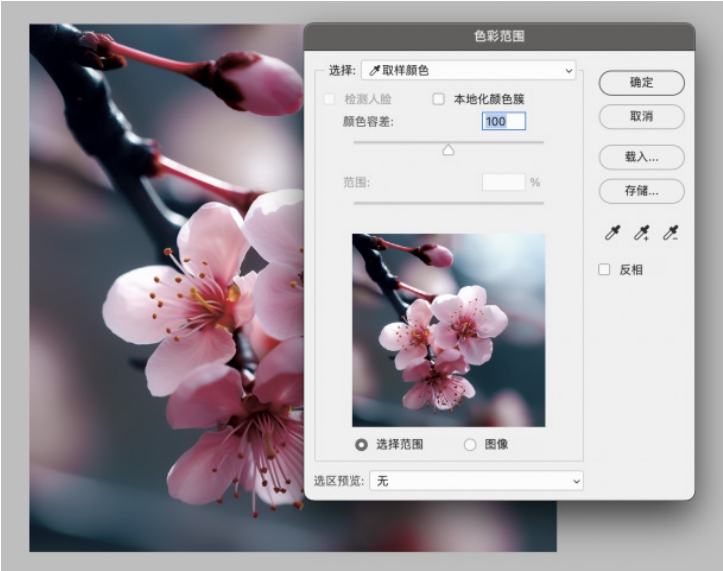
Task: Select the Subtract from Sample eyedropper
Action: click(671, 233)
